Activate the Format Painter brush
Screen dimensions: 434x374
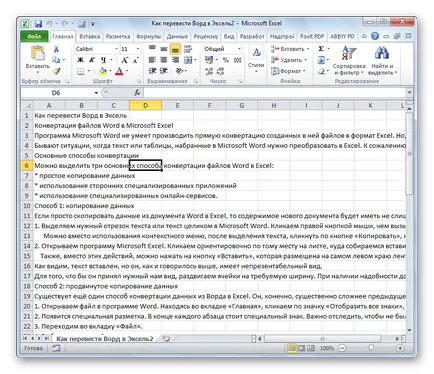(56, 71)
